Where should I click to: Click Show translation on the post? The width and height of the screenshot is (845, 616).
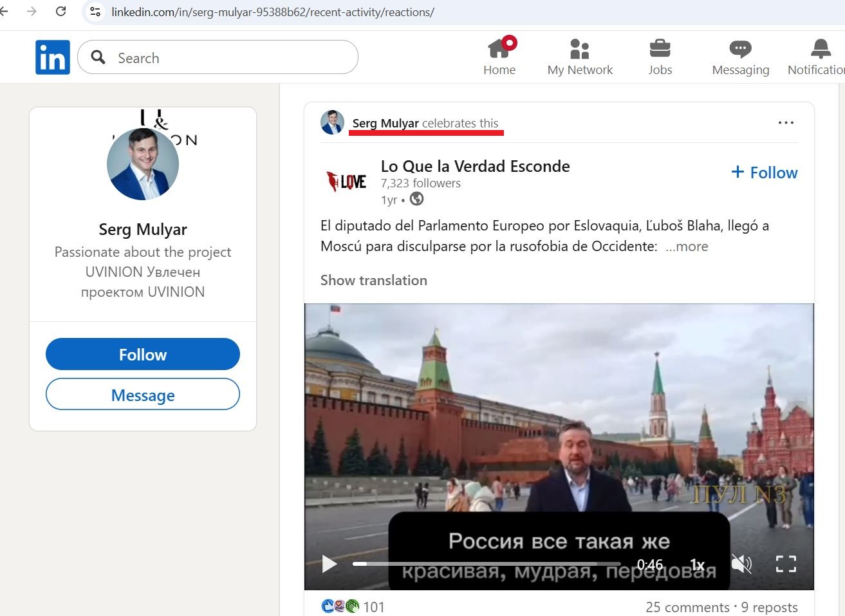click(x=373, y=280)
